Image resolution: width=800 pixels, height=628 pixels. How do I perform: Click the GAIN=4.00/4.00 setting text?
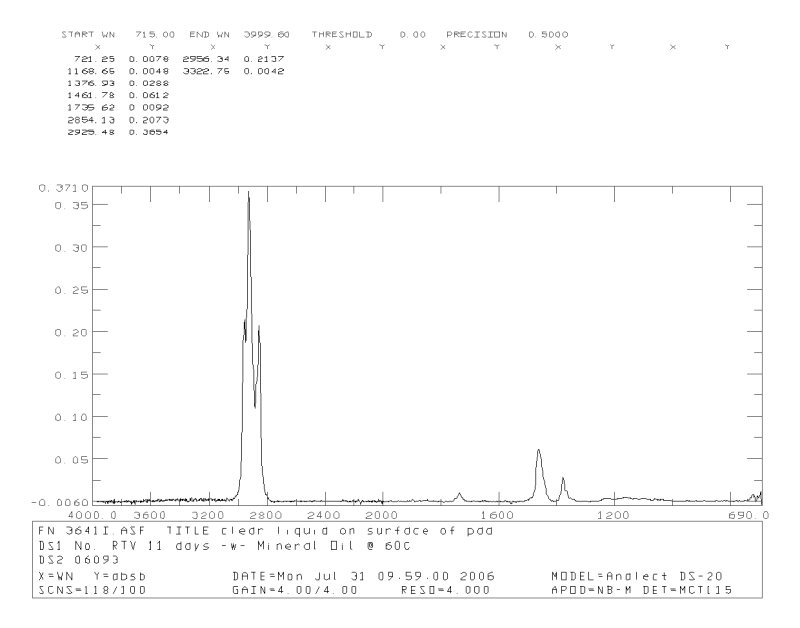(295, 590)
